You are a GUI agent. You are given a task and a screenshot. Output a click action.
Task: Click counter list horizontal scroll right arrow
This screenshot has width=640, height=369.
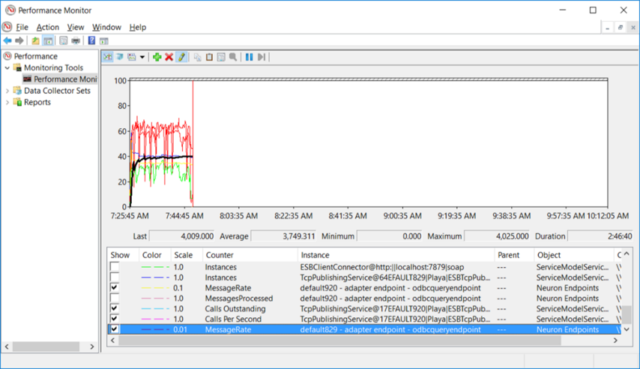[616, 340]
